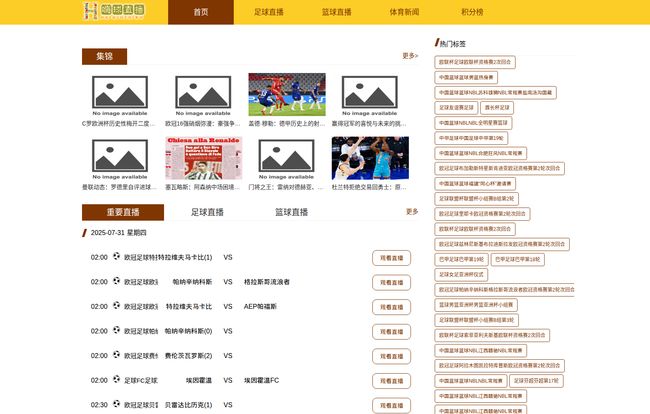
Task: Click soccer ball icon for 特拉维夫马卡比(1) match
Action: tap(116, 256)
